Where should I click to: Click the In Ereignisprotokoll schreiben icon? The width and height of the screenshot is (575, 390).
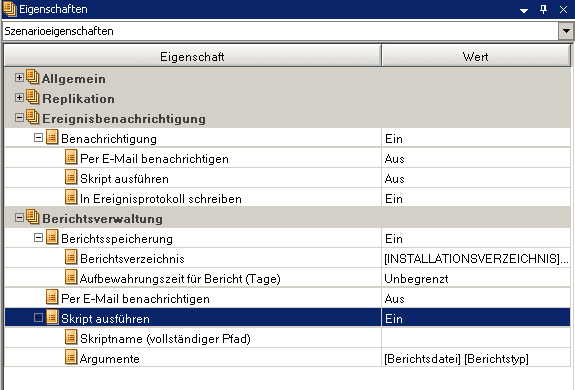coord(71,197)
